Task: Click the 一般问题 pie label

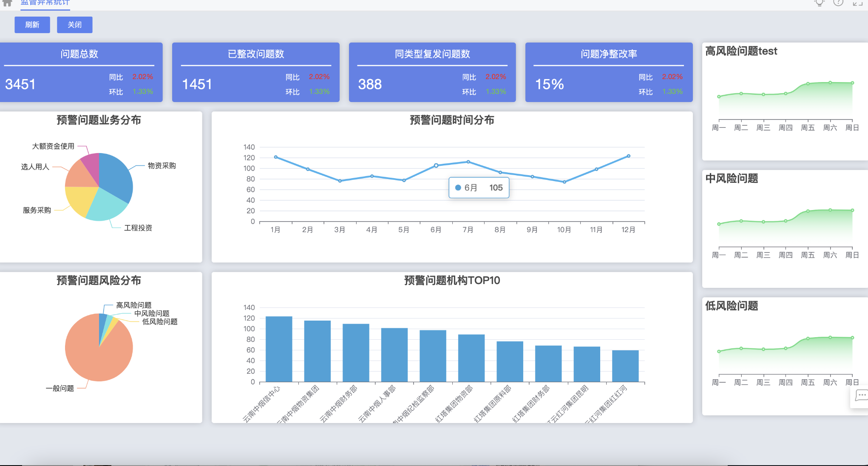Action: point(60,389)
